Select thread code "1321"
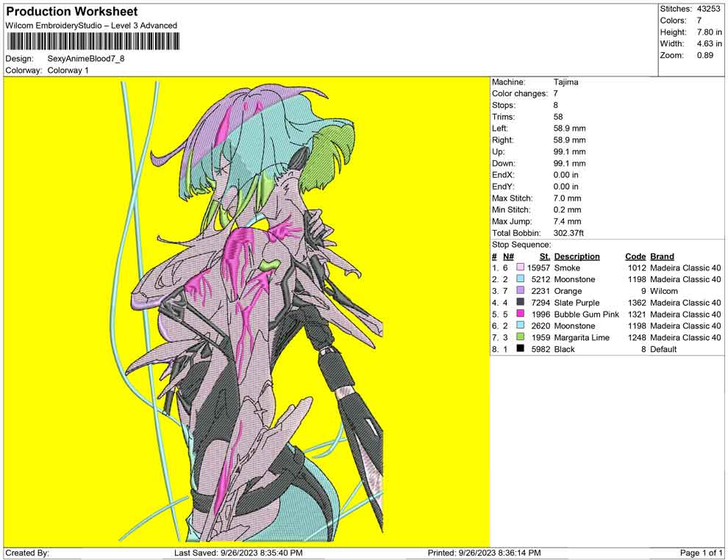728x560 pixels. click(x=637, y=314)
